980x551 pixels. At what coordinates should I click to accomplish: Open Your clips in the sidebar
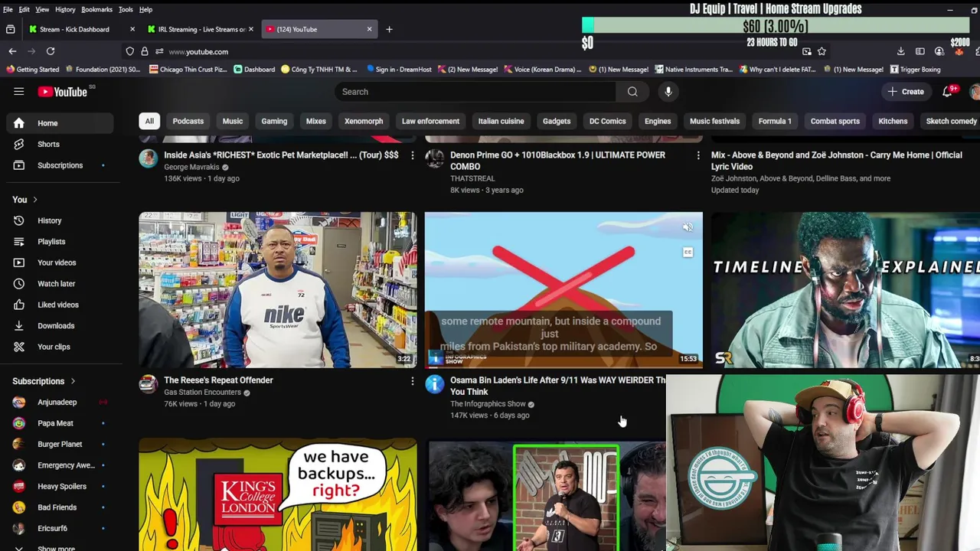pyautogui.click(x=60, y=347)
